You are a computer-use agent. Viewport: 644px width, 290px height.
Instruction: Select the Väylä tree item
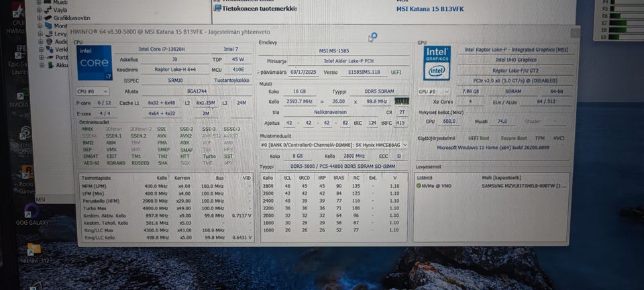60,11
